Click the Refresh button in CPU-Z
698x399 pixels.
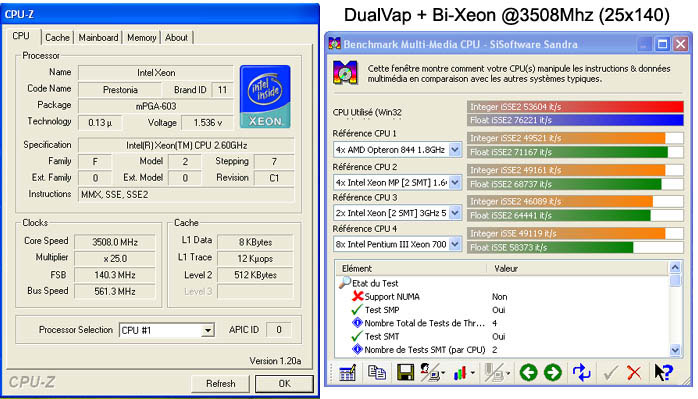(x=220, y=383)
